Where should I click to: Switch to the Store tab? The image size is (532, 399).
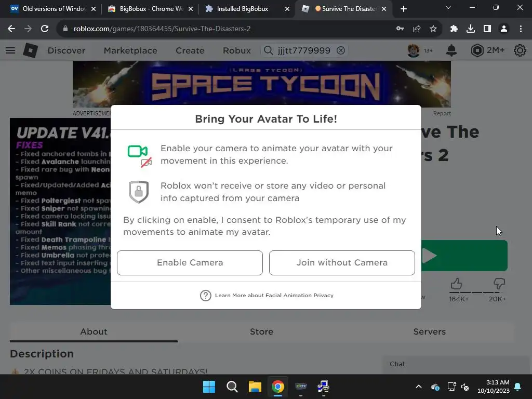pos(261,331)
